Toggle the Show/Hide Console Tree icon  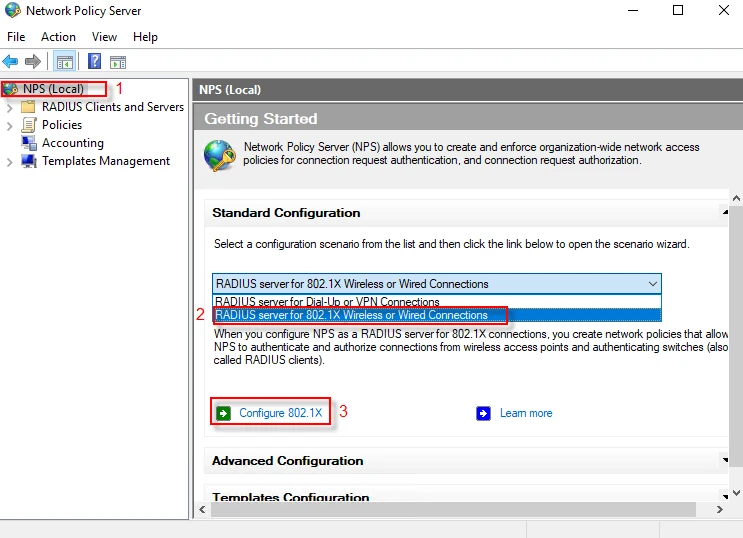pyautogui.click(x=64, y=62)
